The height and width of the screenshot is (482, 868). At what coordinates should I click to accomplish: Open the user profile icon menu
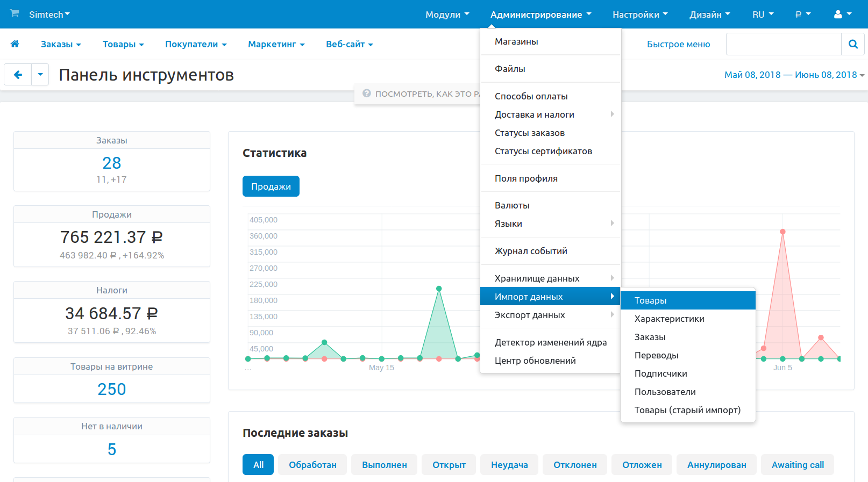coord(842,15)
